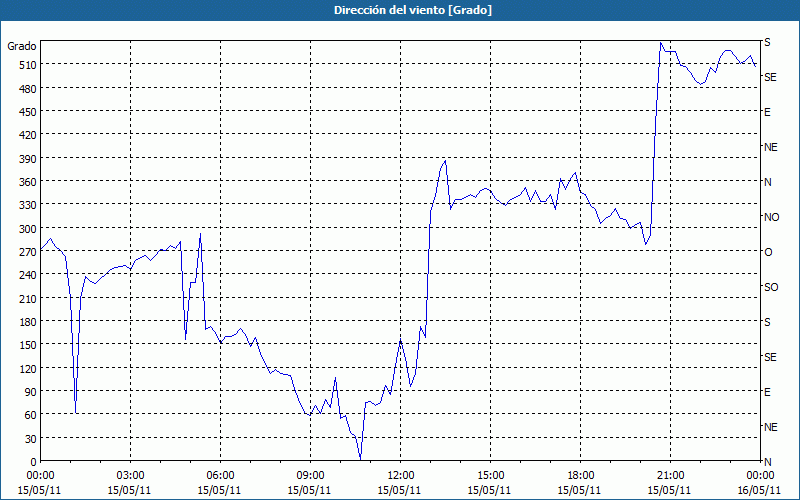This screenshot has width=800, height=500.
Task: Select the 06:00 time axis label
Action: click(x=220, y=476)
